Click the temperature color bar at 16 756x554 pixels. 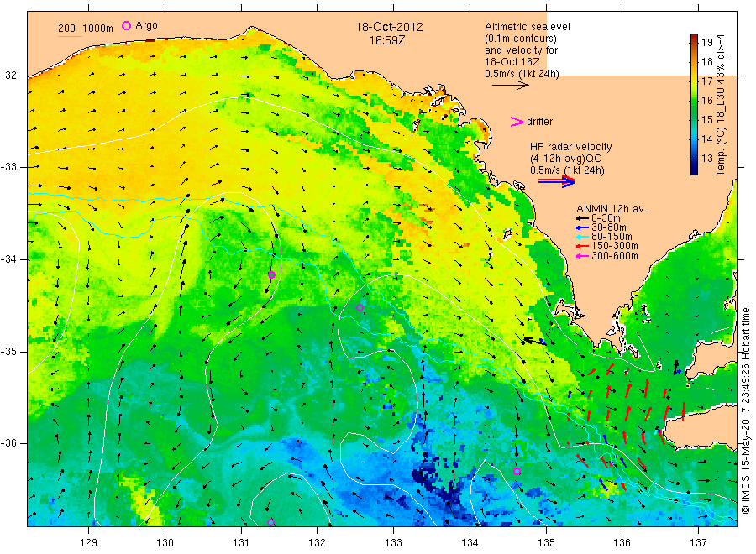click(x=694, y=100)
